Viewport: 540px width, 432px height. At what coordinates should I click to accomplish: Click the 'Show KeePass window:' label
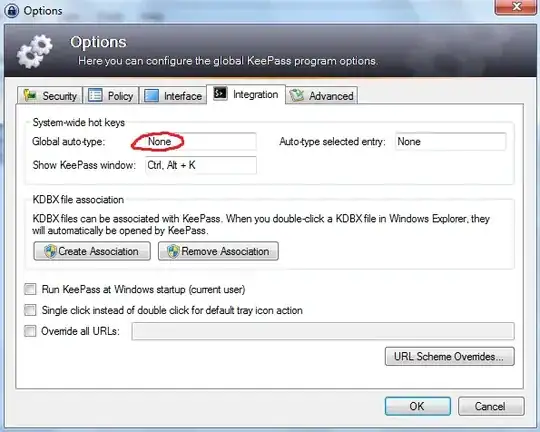coord(84,165)
